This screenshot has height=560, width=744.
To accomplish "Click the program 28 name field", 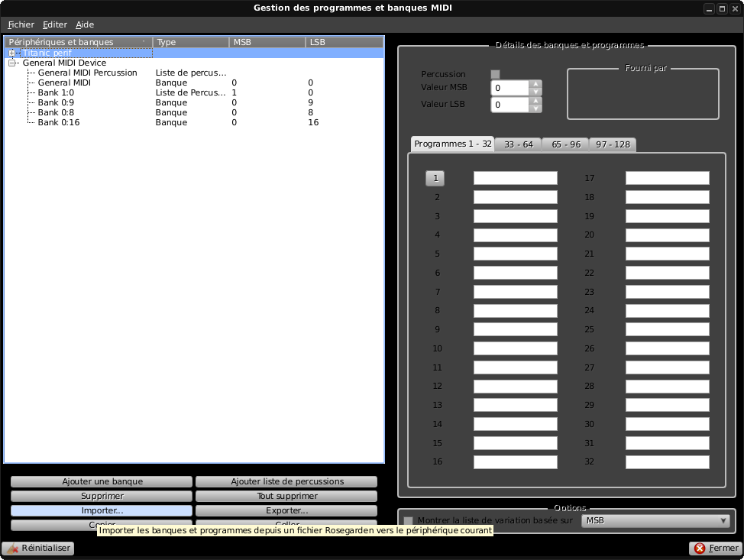I will pyautogui.click(x=667, y=386).
